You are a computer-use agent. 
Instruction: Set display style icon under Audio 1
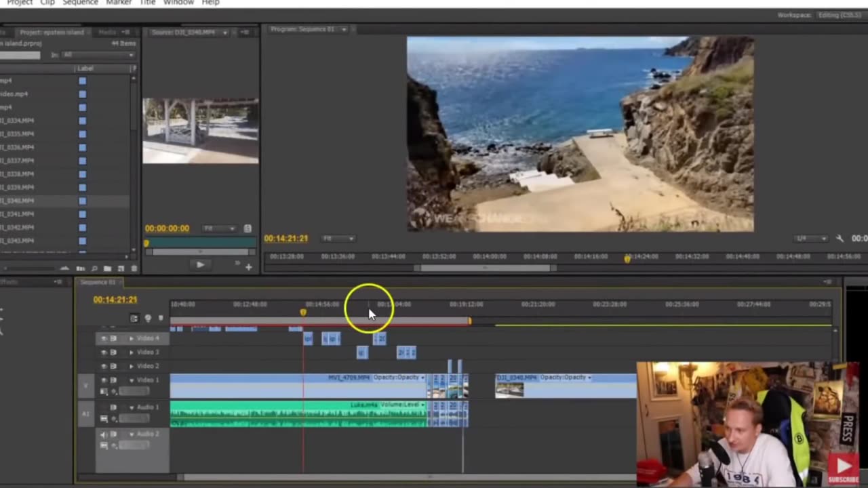point(104,419)
